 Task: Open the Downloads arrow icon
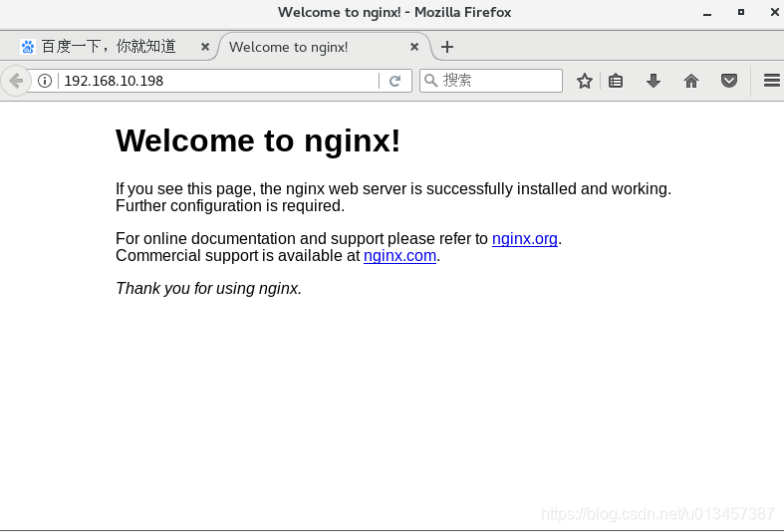click(x=653, y=81)
